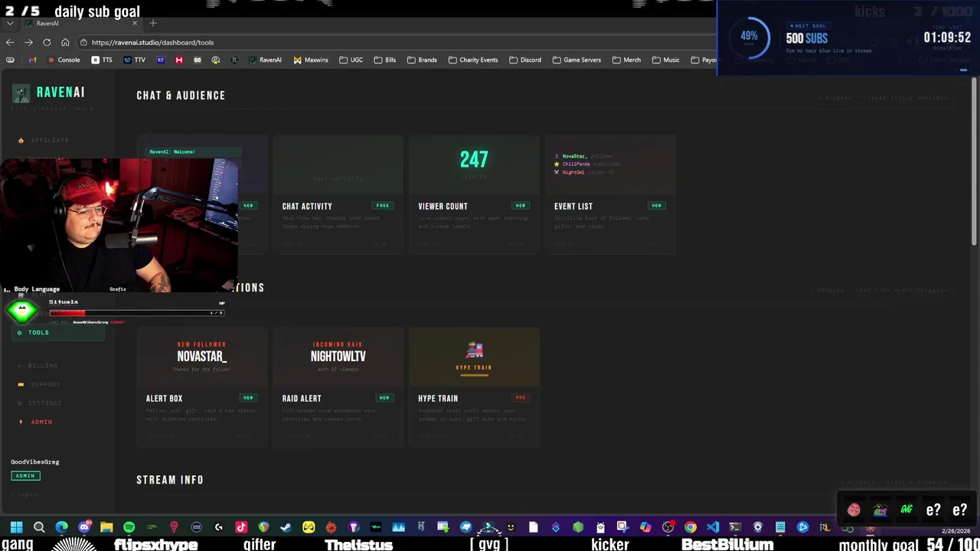Click the ADMIN badge under GoodVibesGreg

[25, 476]
